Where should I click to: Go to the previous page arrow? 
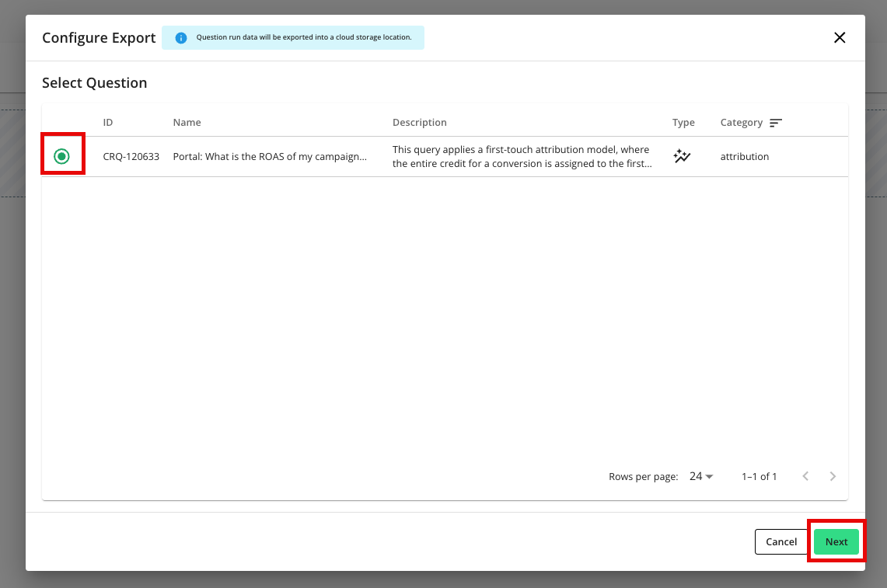coord(805,476)
